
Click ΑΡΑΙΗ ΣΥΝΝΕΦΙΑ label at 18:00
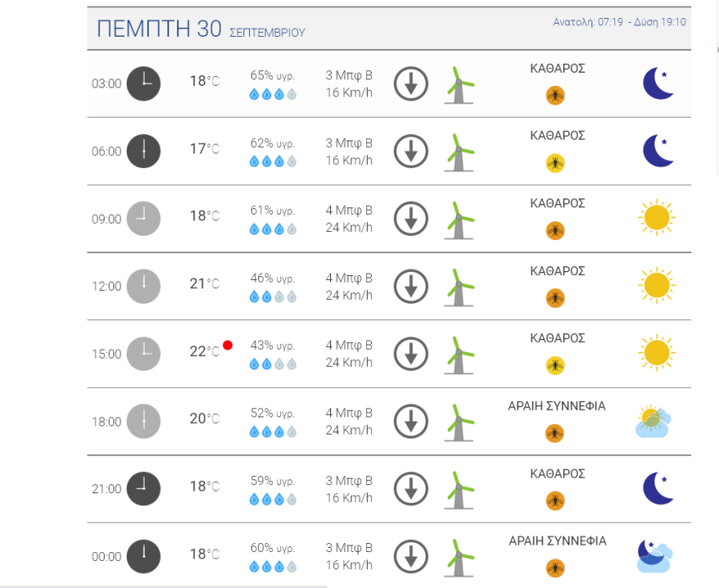coord(557,406)
